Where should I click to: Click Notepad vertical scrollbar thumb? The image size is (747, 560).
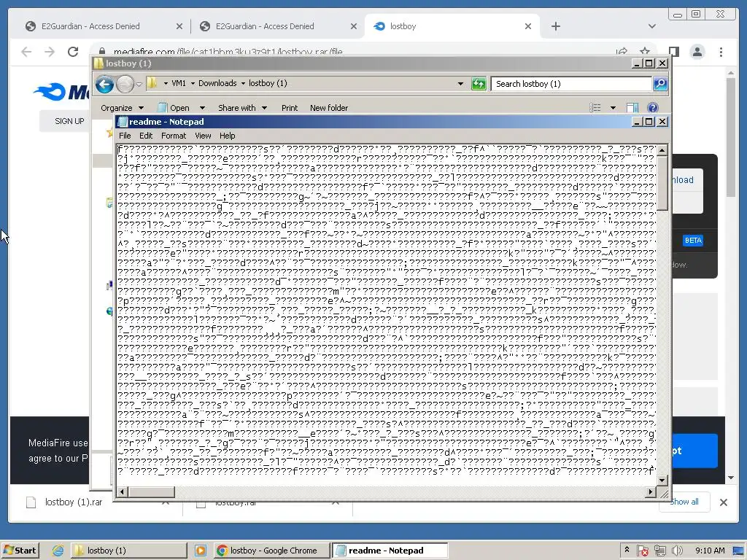coord(662,182)
